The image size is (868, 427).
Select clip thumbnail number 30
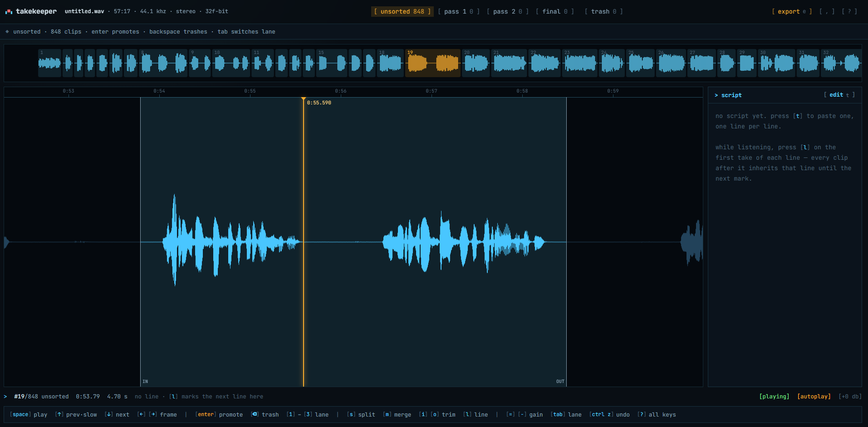tap(776, 63)
